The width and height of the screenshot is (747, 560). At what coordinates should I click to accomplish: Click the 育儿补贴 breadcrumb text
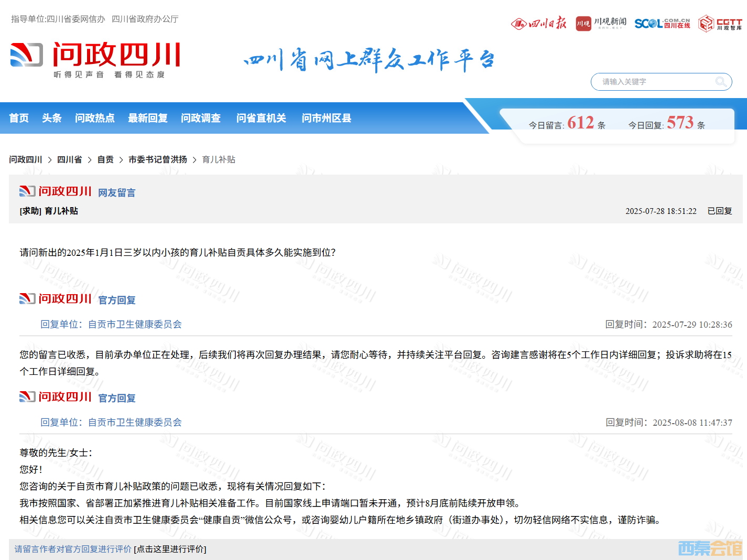(219, 159)
